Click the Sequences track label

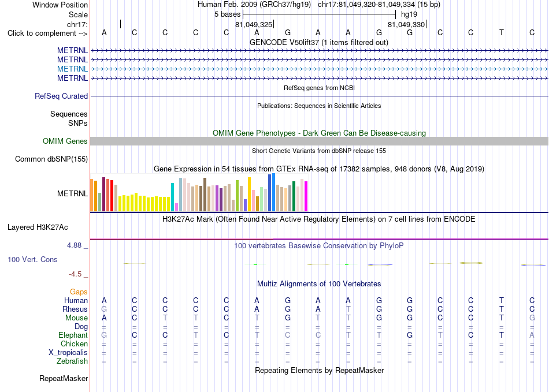[69, 114]
